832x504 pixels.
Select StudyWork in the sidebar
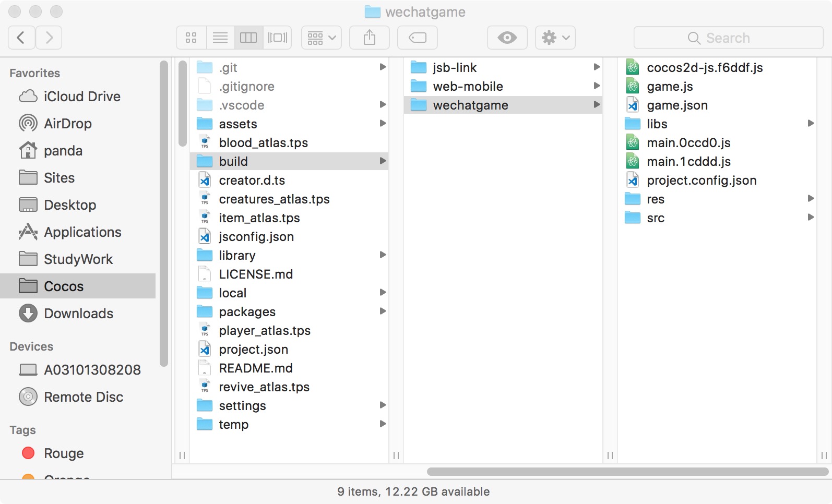pos(78,259)
